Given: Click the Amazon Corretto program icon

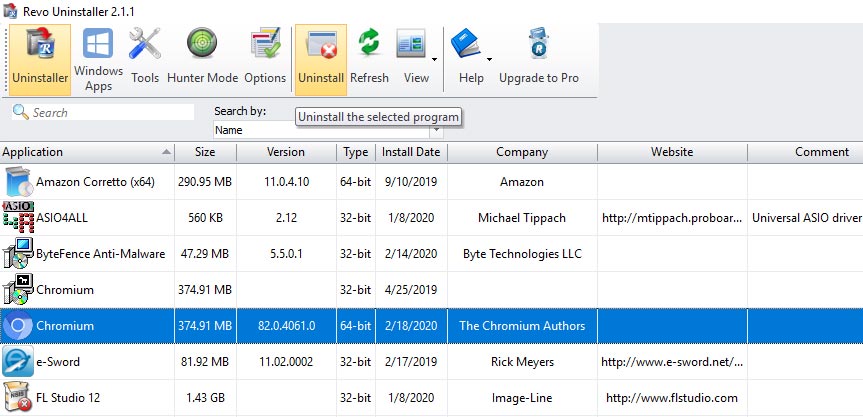Looking at the screenshot, I should (x=18, y=182).
